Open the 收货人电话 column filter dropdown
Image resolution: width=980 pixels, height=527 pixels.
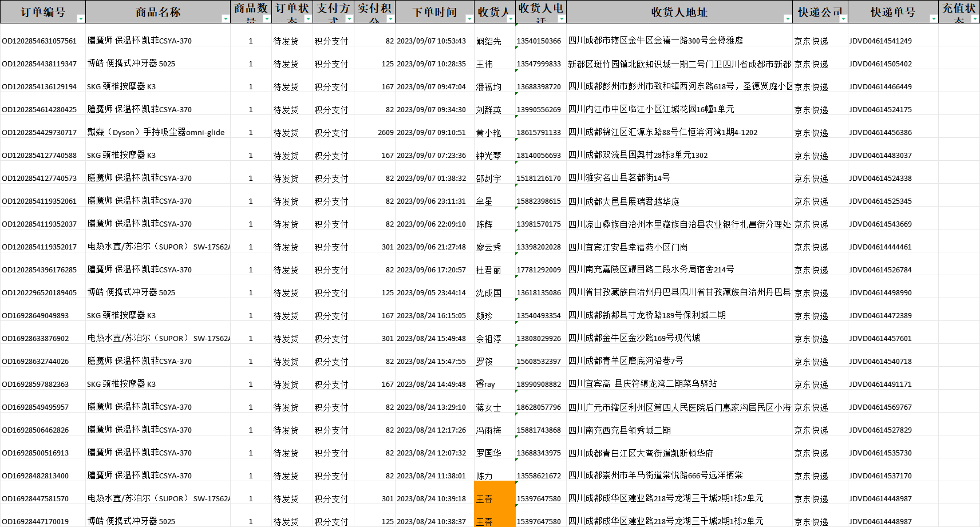(562, 19)
